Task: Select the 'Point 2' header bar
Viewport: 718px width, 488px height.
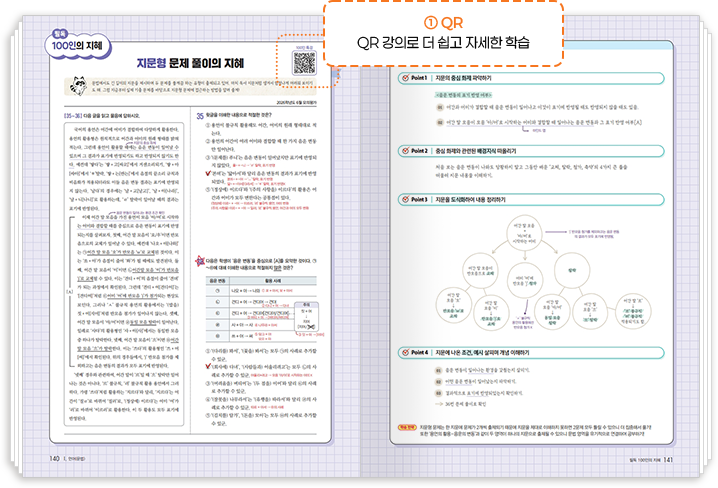Action: 531,151
